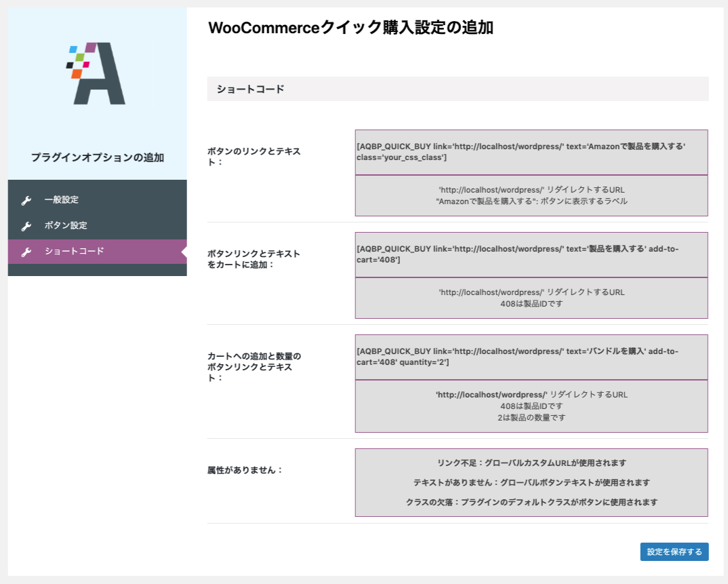The image size is (728, 584).
Task: Click the plugin logo with letter A
Action: click(96, 73)
